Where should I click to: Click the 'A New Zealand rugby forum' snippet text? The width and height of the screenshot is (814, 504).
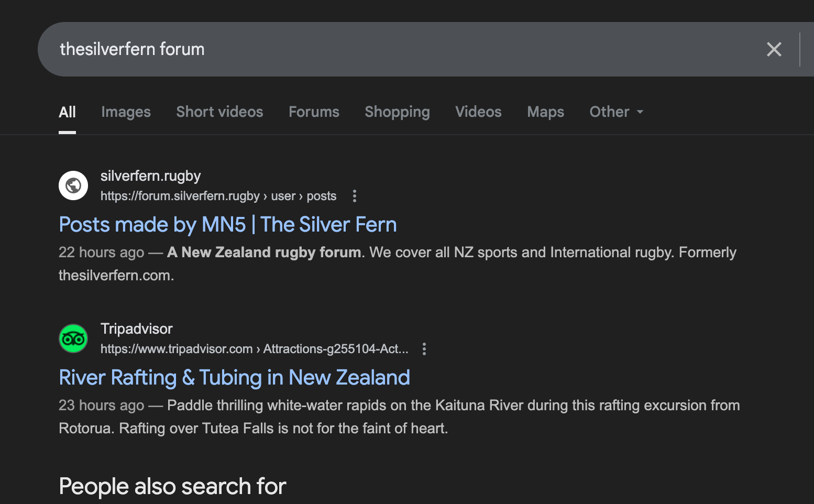click(x=264, y=253)
